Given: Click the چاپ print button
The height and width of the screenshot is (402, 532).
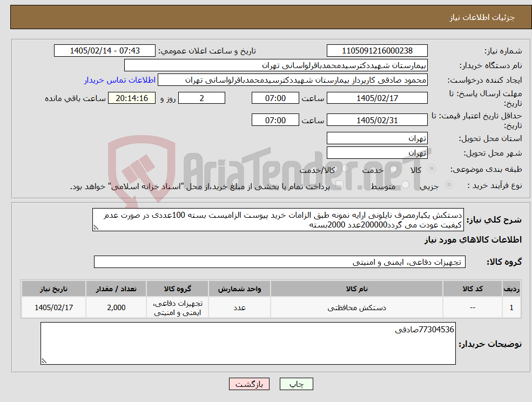Looking at the screenshot, I should coord(296,384).
